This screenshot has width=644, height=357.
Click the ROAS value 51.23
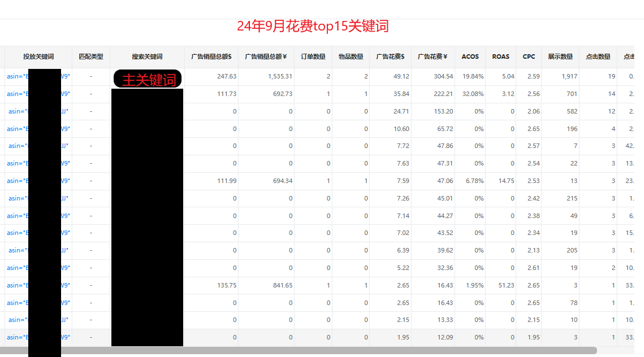[507, 285]
